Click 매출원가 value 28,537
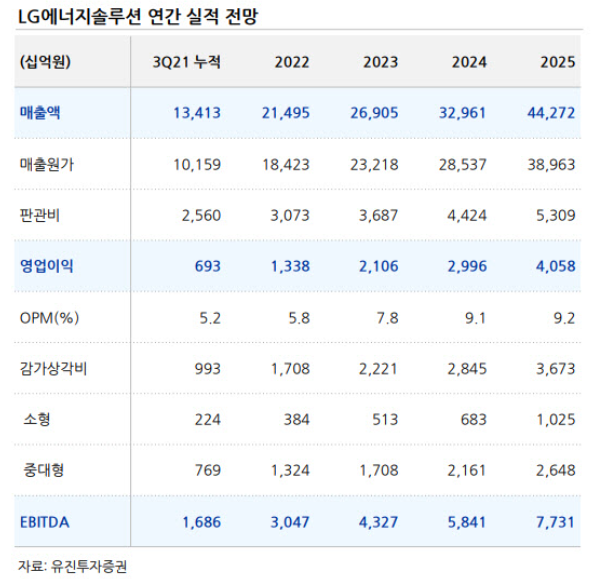This screenshot has width=602, height=579. click(x=463, y=165)
